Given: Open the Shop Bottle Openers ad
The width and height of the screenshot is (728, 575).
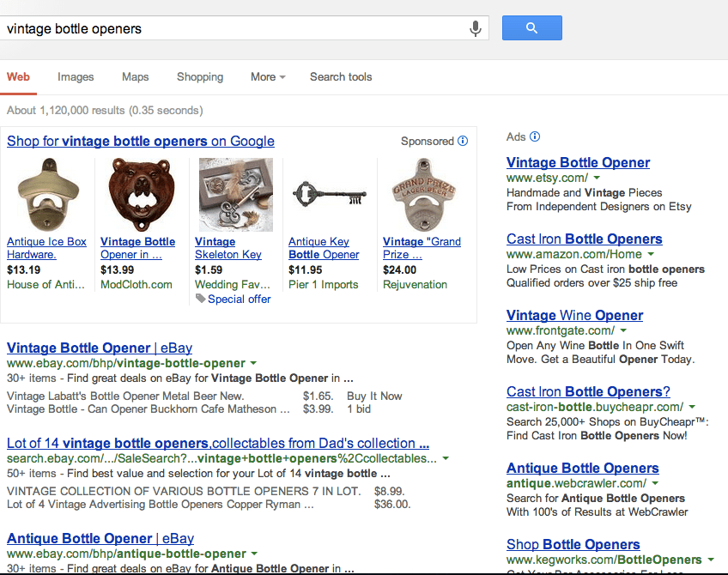Looking at the screenshot, I should point(573,544).
